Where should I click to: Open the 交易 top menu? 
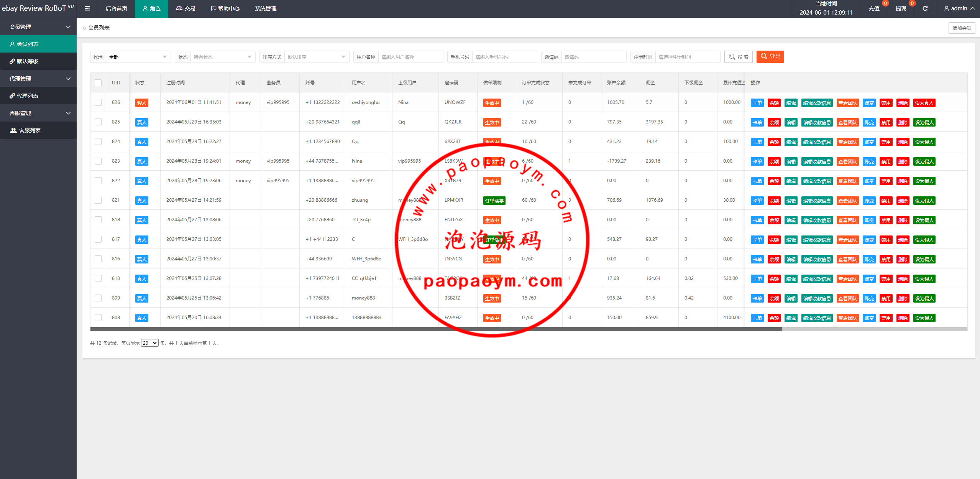(x=185, y=8)
